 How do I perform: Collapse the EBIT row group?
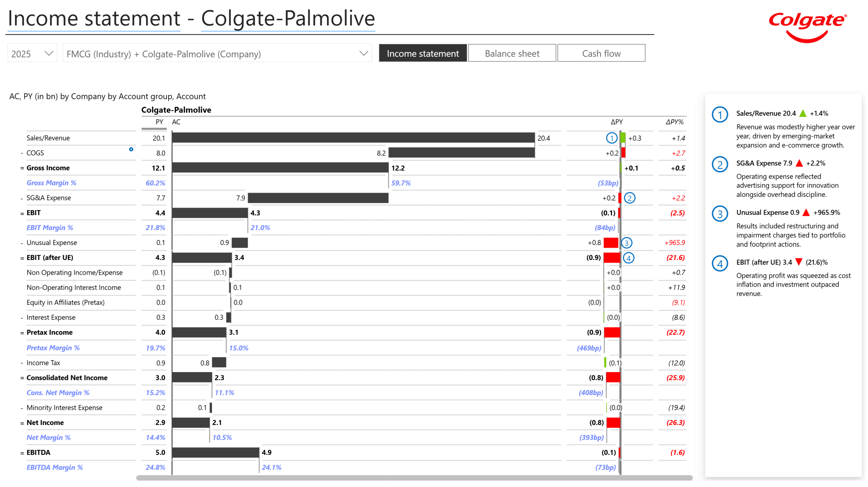22,213
